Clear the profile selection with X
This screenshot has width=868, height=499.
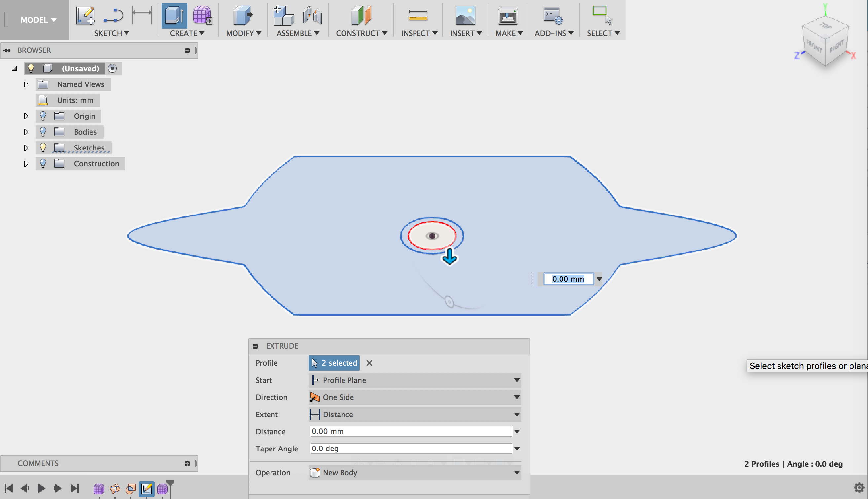coord(369,363)
